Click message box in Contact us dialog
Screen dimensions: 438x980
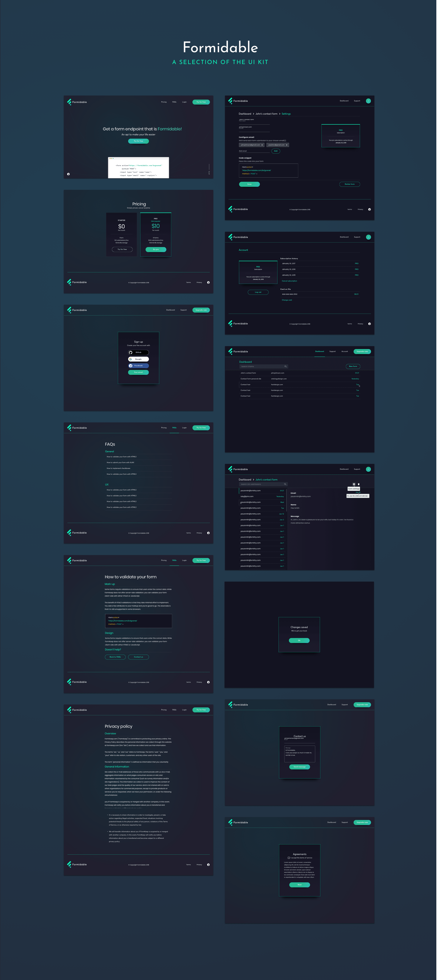tap(299, 754)
